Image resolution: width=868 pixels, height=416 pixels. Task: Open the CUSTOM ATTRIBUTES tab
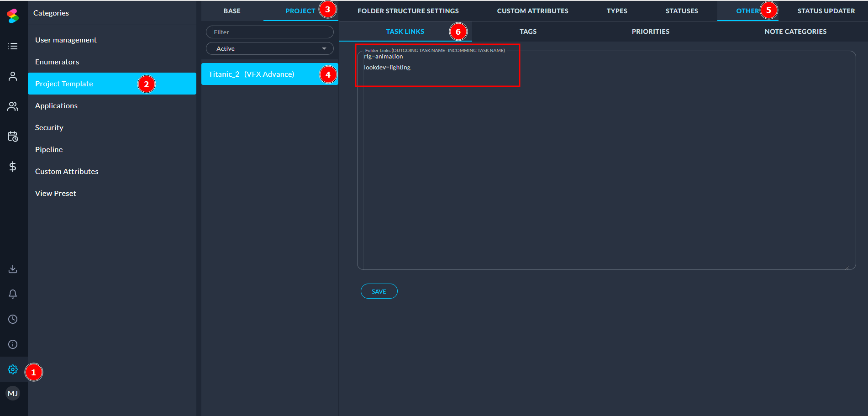533,11
